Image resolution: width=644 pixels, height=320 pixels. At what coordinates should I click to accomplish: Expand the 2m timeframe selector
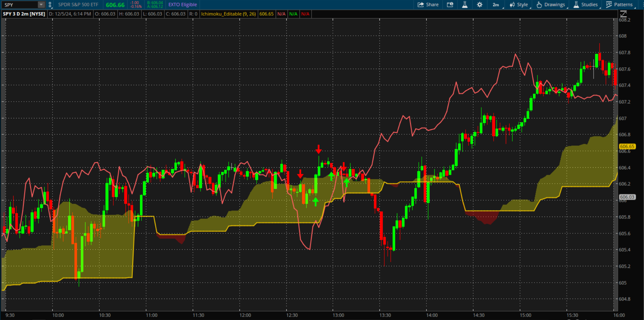(496, 5)
